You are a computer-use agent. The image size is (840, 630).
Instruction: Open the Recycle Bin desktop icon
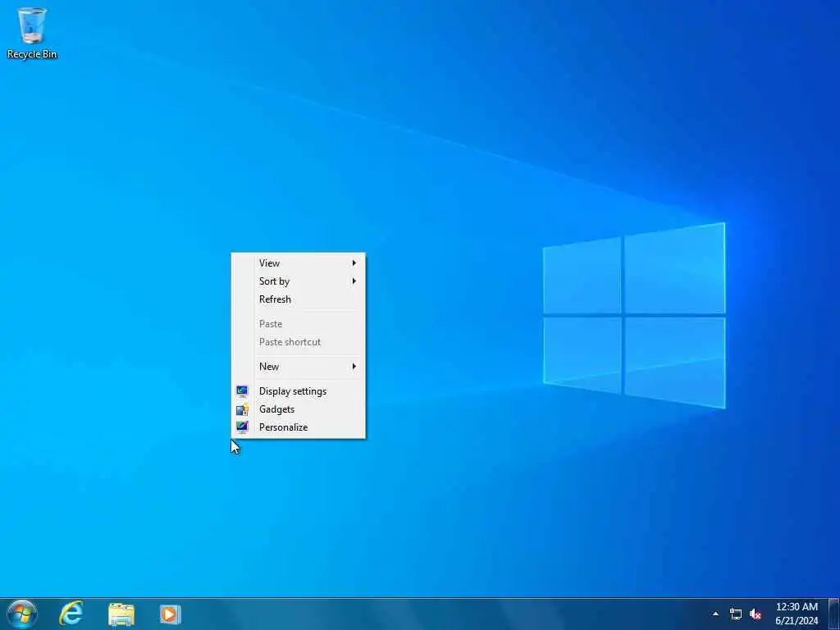pos(32,32)
